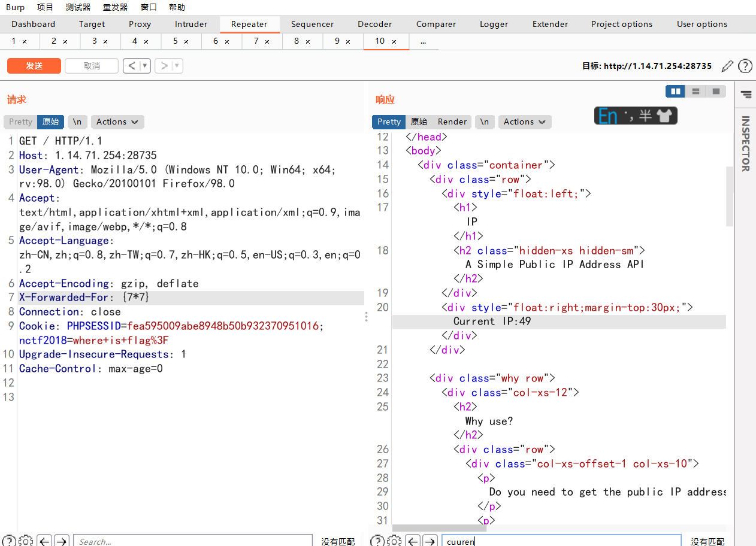
Task: Go forward to next request in history
Action: tap(164, 66)
